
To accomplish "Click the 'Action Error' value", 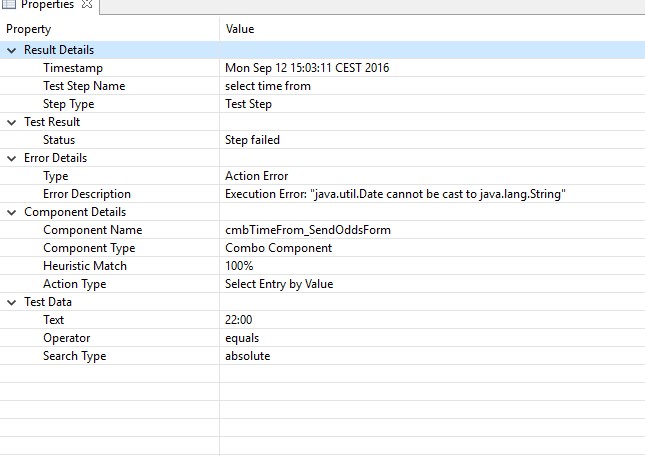I will pyautogui.click(x=256, y=176).
